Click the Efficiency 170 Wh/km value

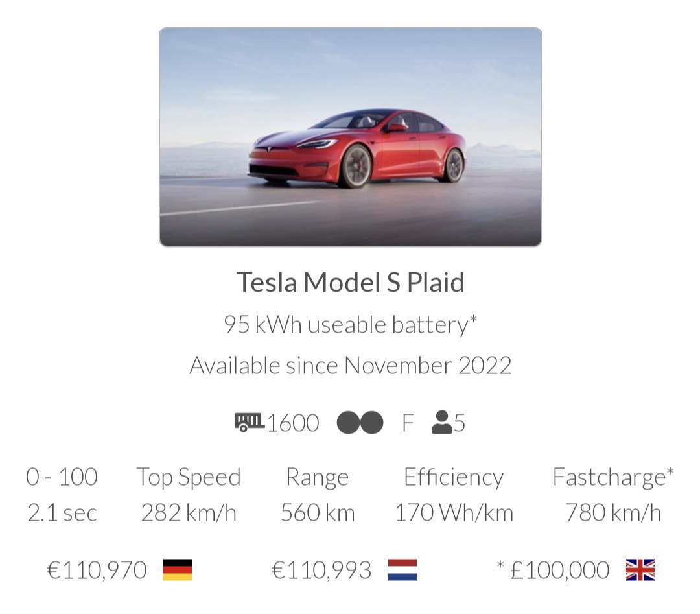(454, 513)
